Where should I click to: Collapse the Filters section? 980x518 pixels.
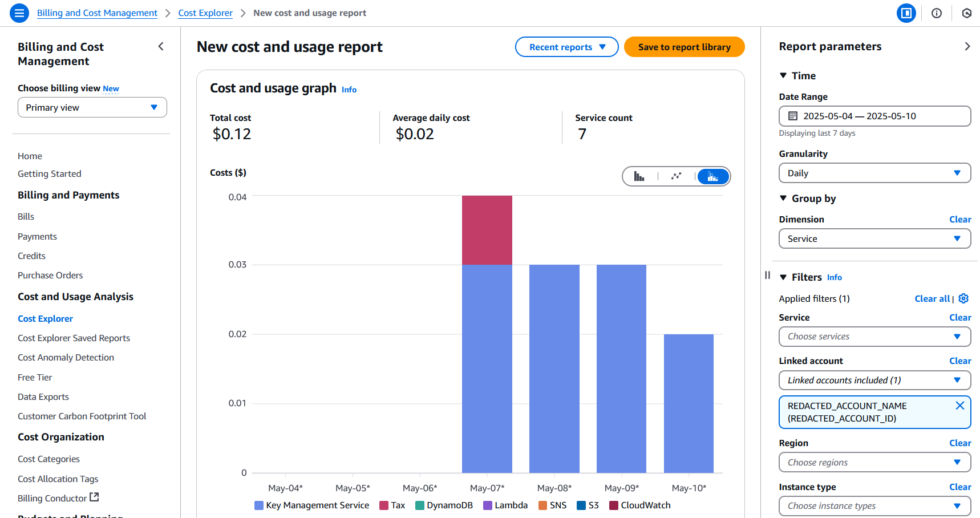pyautogui.click(x=783, y=277)
